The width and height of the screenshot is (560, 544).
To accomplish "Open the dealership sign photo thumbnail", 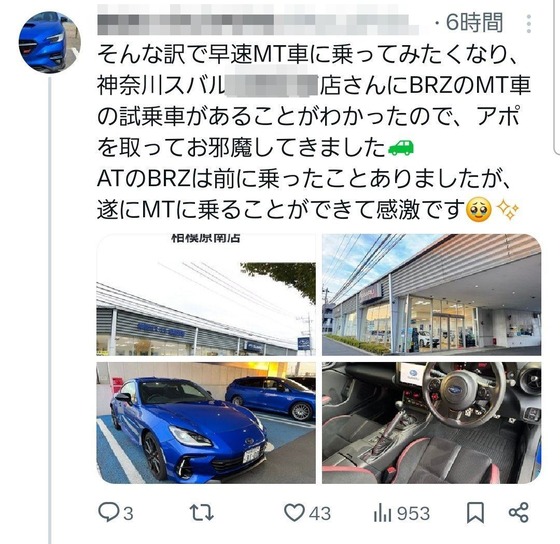I will coord(206,294).
